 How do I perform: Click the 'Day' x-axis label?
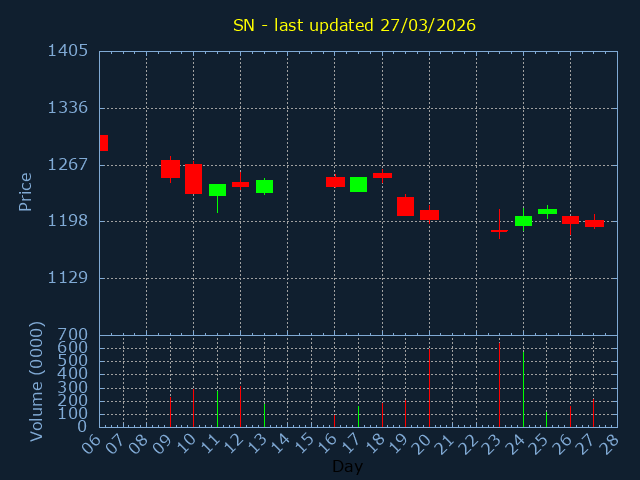tap(347, 466)
